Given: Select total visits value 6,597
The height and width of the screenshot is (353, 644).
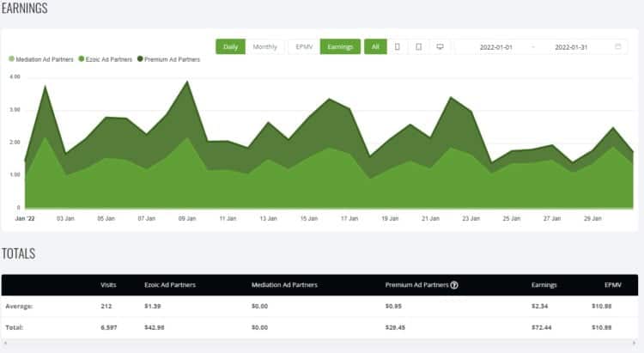Looking at the screenshot, I should coord(109,327).
